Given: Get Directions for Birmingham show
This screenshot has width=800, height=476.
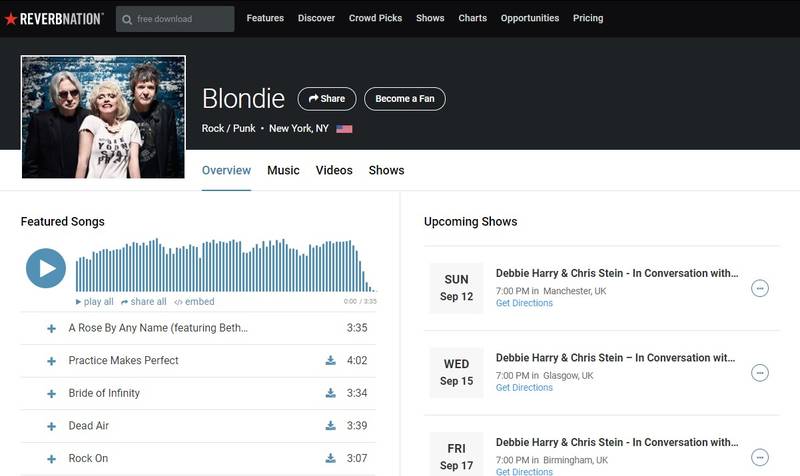Looking at the screenshot, I should tap(524, 472).
